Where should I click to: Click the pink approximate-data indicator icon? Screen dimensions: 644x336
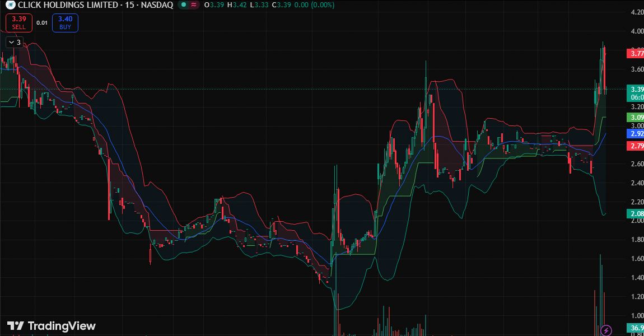click(194, 5)
